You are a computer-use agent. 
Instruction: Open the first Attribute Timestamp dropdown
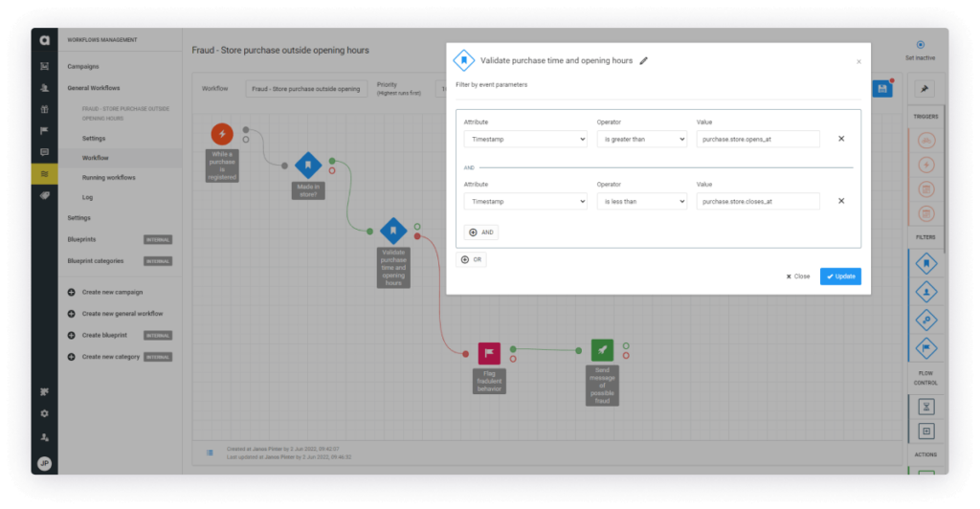pyautogui.click(x=524, y=139)
